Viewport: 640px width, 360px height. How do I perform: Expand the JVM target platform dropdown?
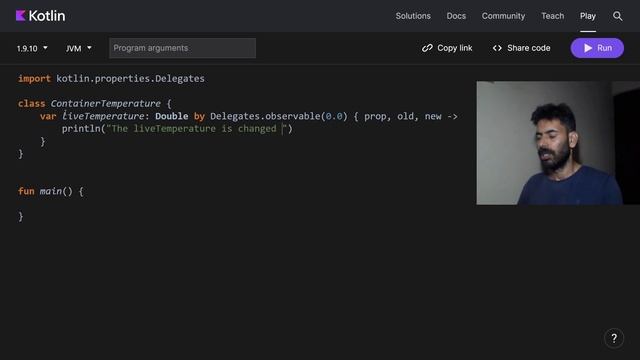click(x=78, y=48)
